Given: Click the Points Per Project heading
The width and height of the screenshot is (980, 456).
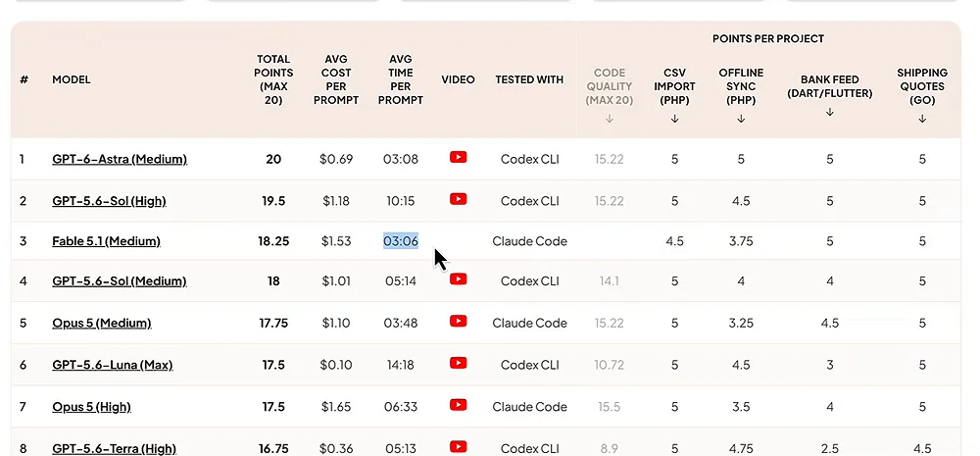Looking at the screenshot, I should click(x=768, y=39).
